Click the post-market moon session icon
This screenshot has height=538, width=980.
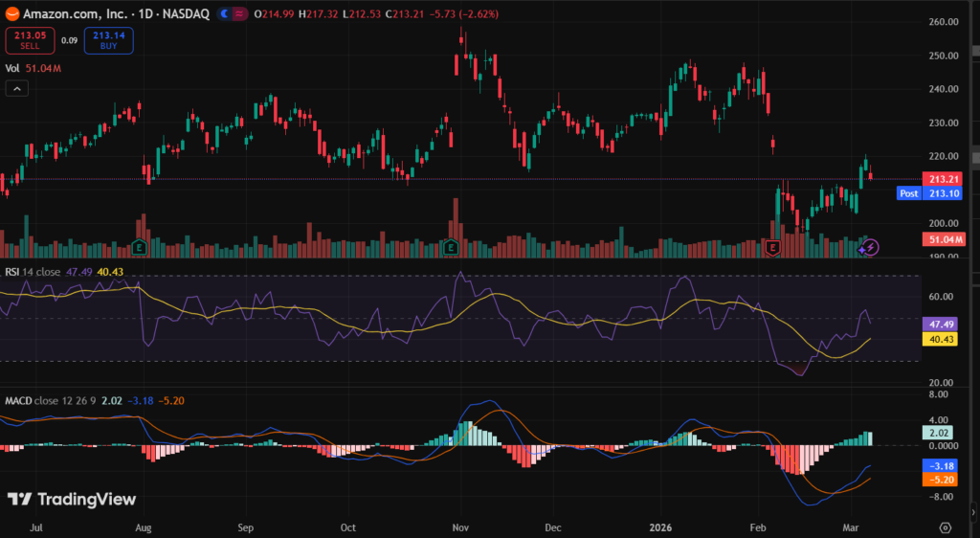(x=224, y=14)
